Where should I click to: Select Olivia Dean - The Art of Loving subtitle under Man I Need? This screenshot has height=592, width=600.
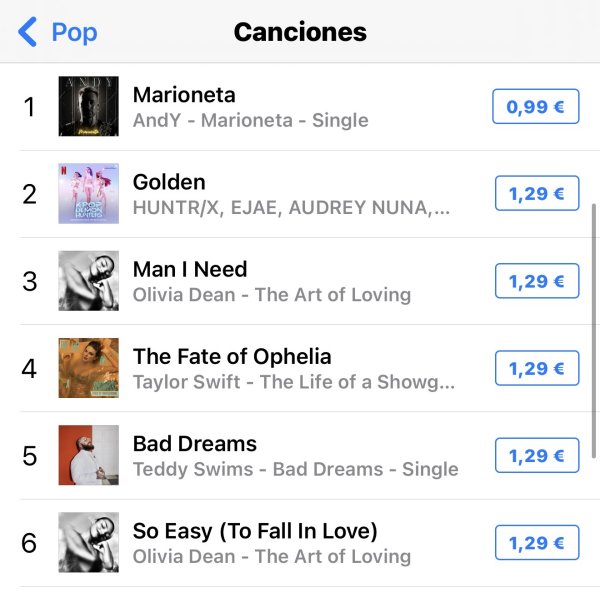coord(271,295)
